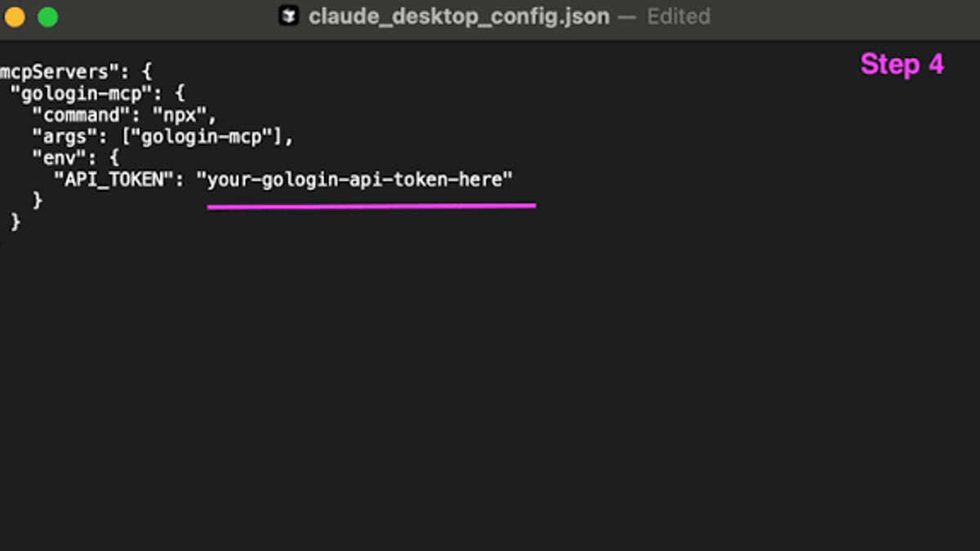Click the Edited status in the title bar
980x551 pixels.
click(679, 16)
